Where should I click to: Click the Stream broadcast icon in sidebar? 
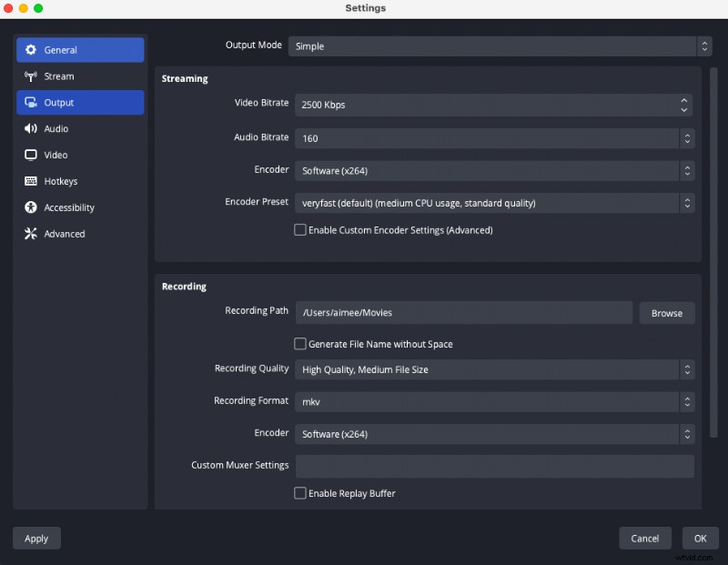(x=32, y=76)
